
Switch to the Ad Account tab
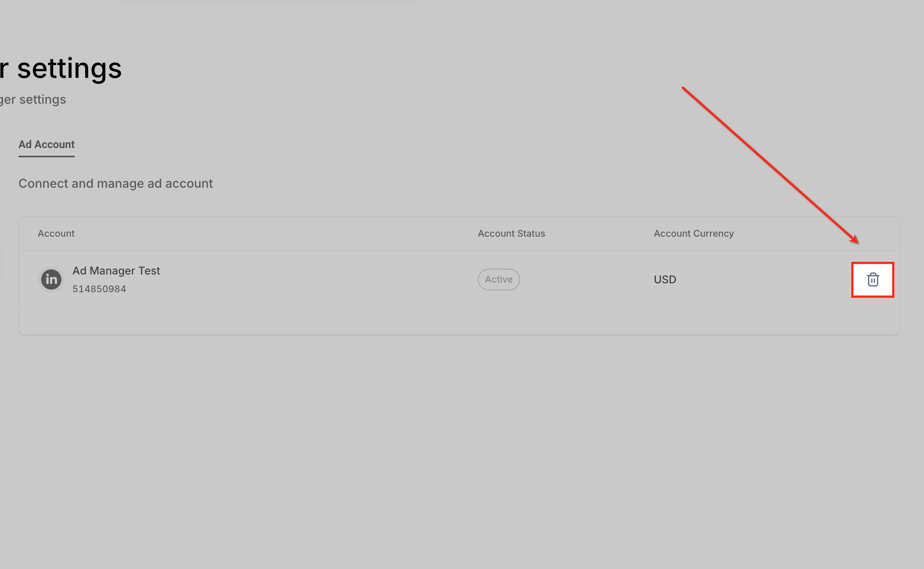click(x=47, y=145)
